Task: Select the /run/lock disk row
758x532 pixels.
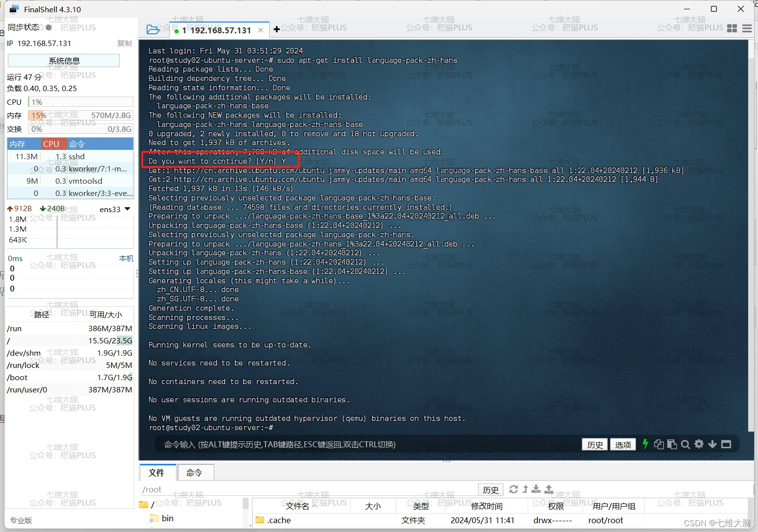Action: [70, 365]
